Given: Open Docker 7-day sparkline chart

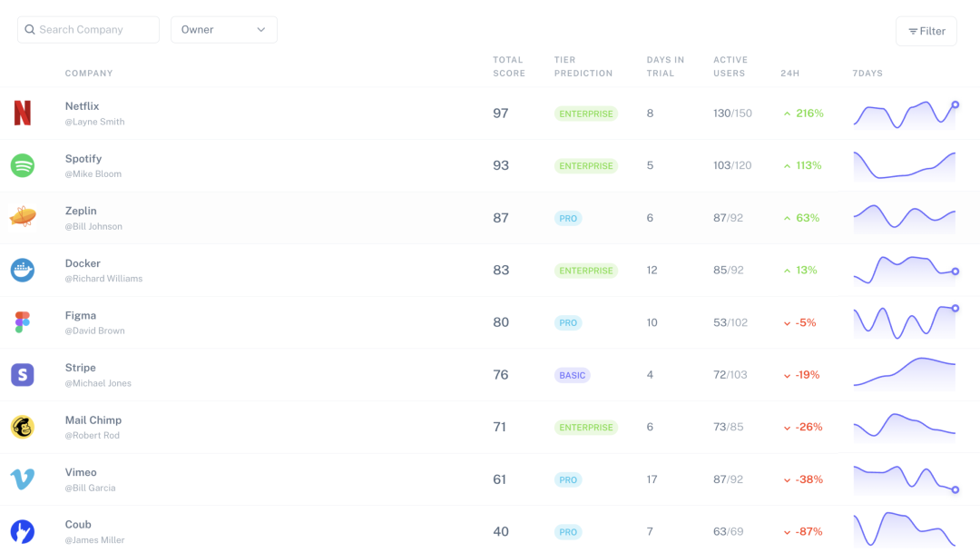Looking at the screenshot, I should click(x=906, y=271).
